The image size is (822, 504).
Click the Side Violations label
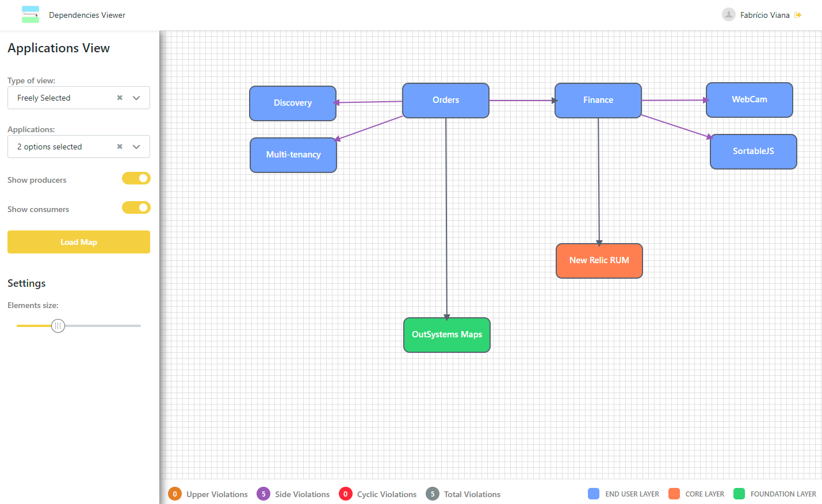(302, 494)
